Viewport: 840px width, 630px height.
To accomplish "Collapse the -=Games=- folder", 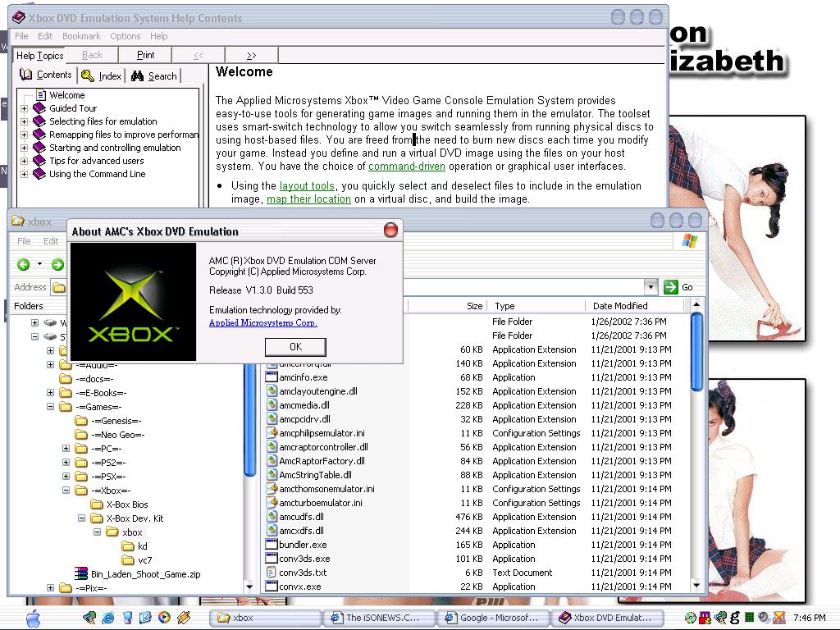I will [50, 407].
